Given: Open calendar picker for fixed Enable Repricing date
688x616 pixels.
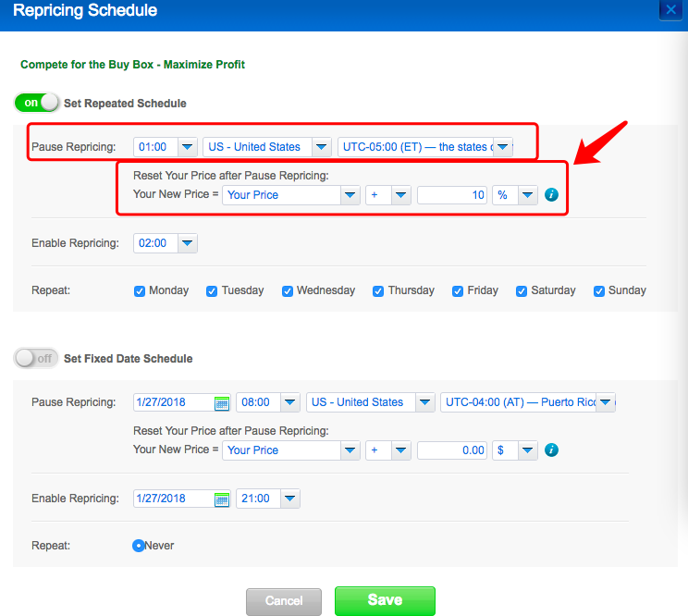Looking at the screenshot, I should (222, 499).
